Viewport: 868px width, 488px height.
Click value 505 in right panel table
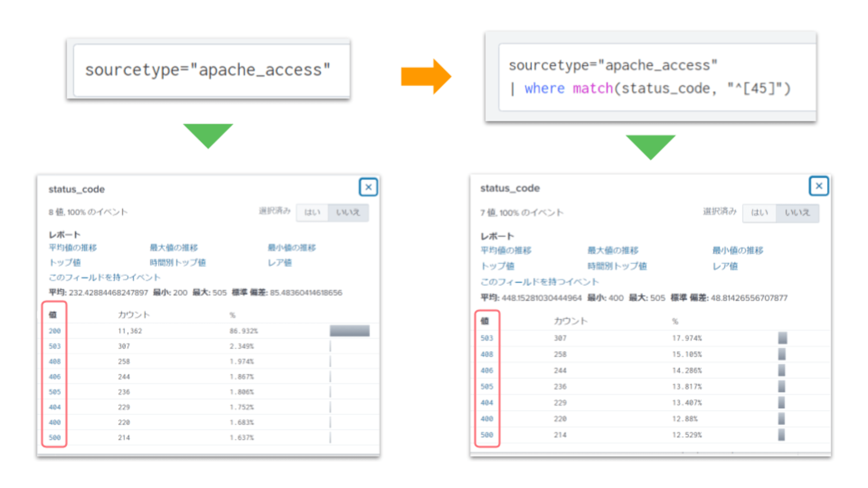(x=487, y=386)
